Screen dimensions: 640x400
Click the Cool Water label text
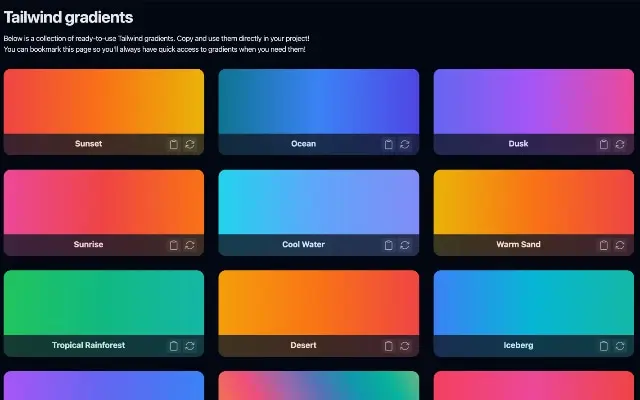pyautogui.click(x=303, y=244)
